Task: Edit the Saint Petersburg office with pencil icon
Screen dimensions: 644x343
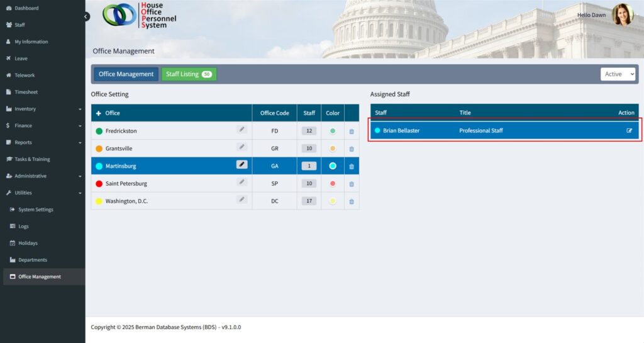Action: tap(241, 182)
